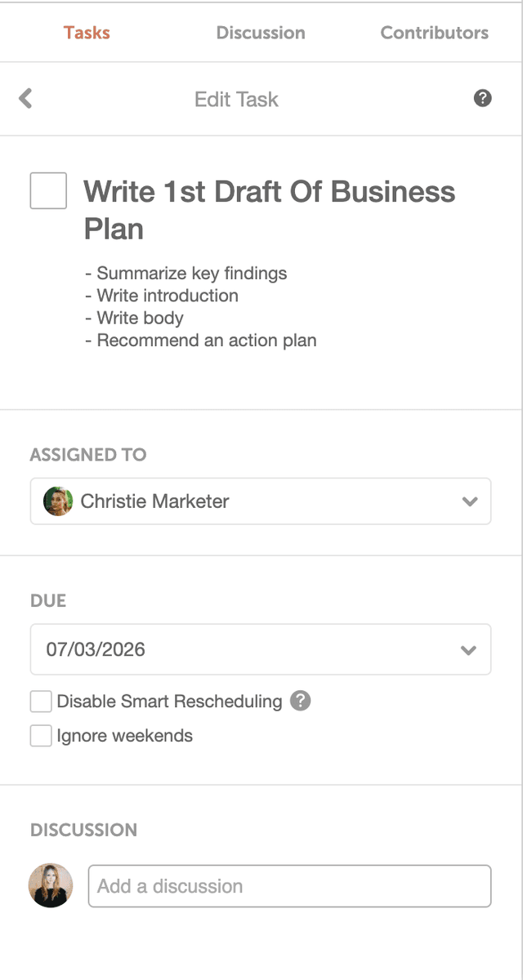Click Christie Marketer's avatar photo
The height and width of the screenshot is (980, 523).
point(57,501)
